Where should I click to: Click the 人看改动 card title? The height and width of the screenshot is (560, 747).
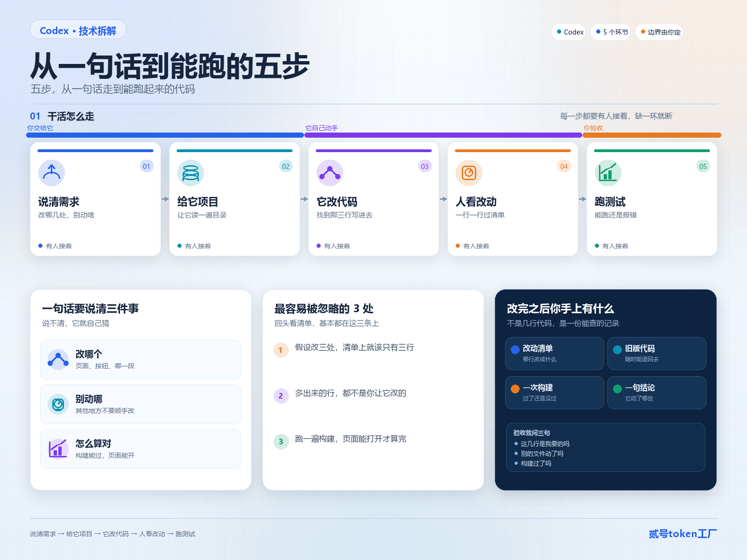(476, 202)
